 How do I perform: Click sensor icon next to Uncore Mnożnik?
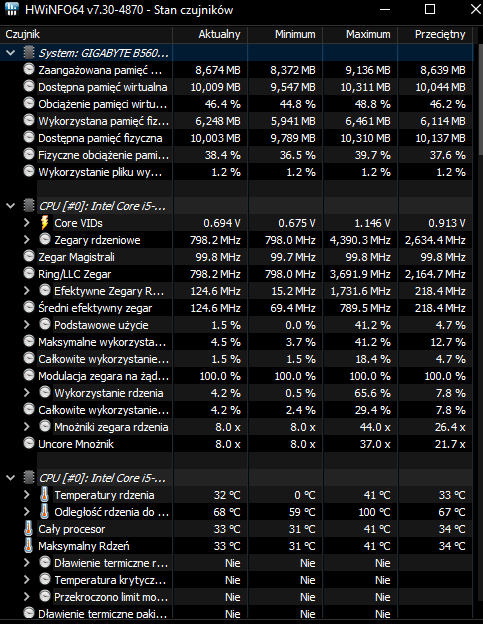click(29, 443)
